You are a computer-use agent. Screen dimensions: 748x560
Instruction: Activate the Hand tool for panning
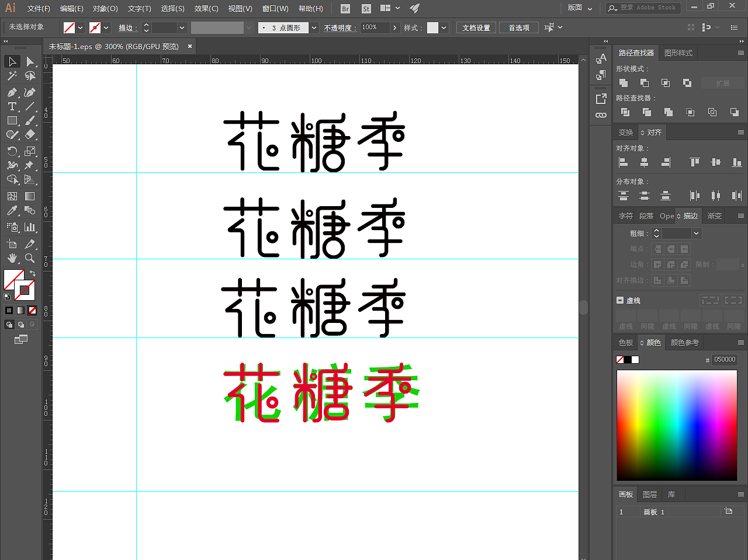pyautogui.click(x=12, y=258)
